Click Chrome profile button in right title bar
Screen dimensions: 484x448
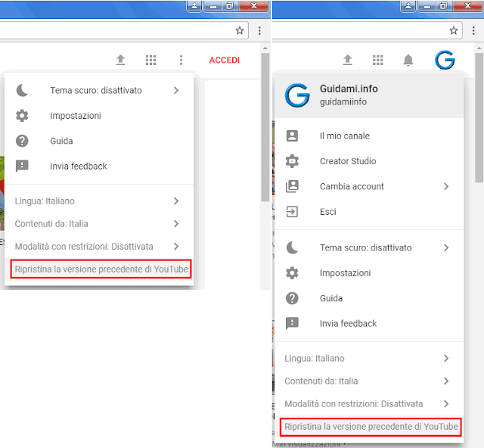pos(408,6)
